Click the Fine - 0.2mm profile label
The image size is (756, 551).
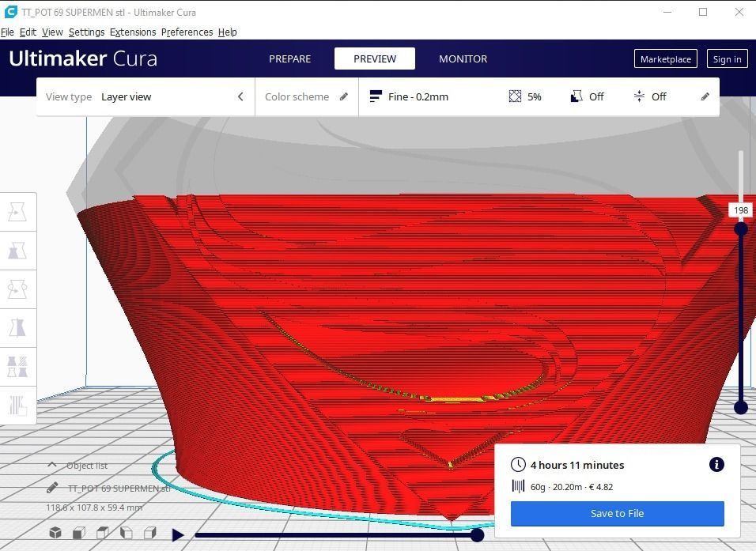click(x=418, y=97)
